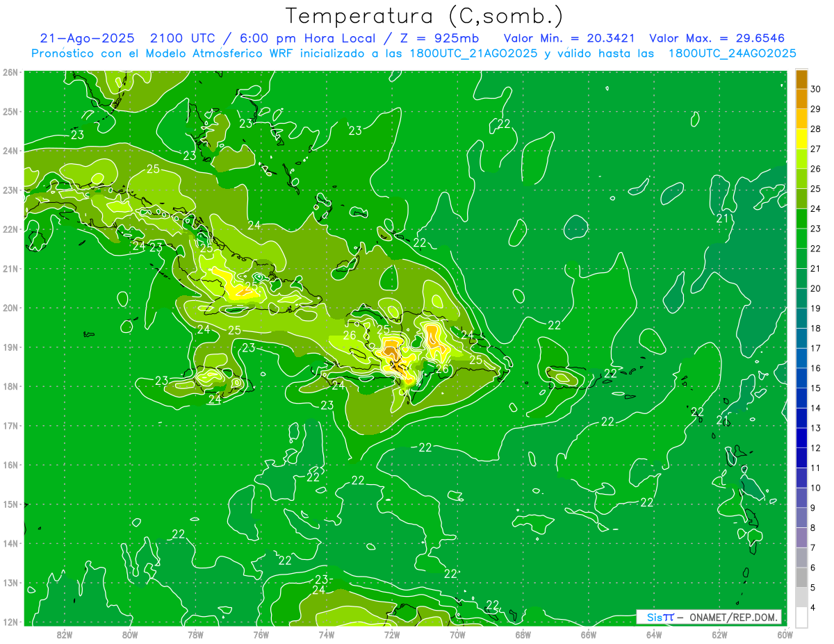834x644 pixels.
Task: Click the color scale label '13'
Action: coord(815,428)
